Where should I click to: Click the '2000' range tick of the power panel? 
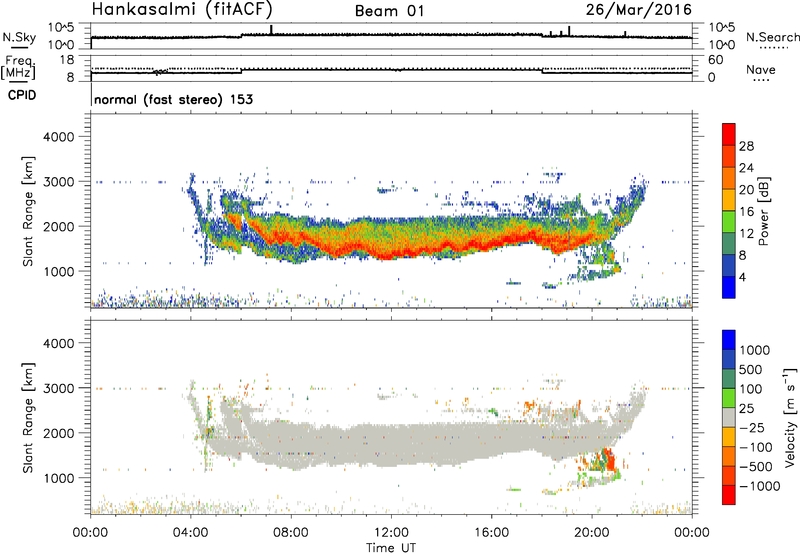58,227
